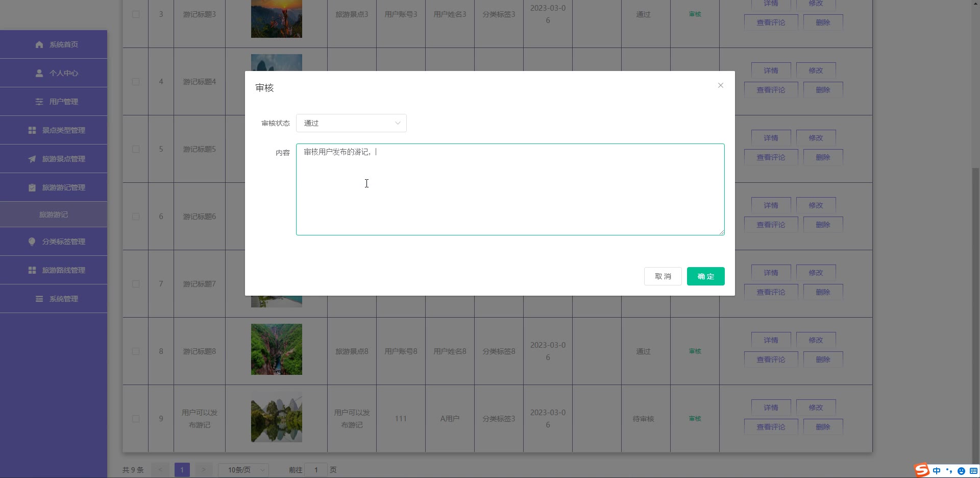Expand 景点类型管理 in the sidebar
This screenshot has height=478, width=980.
pos(54,130)
